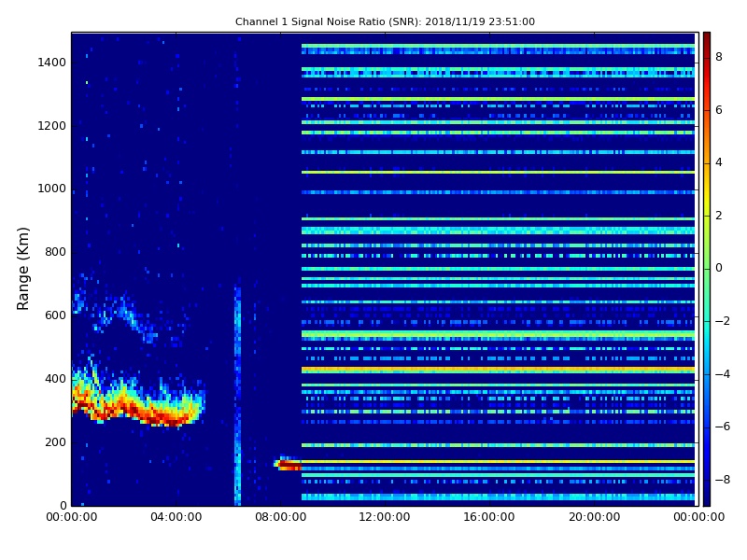Viewport: 747px width, 560px height.
Task: Click the 800 range tick label
Action: (55, 252)
